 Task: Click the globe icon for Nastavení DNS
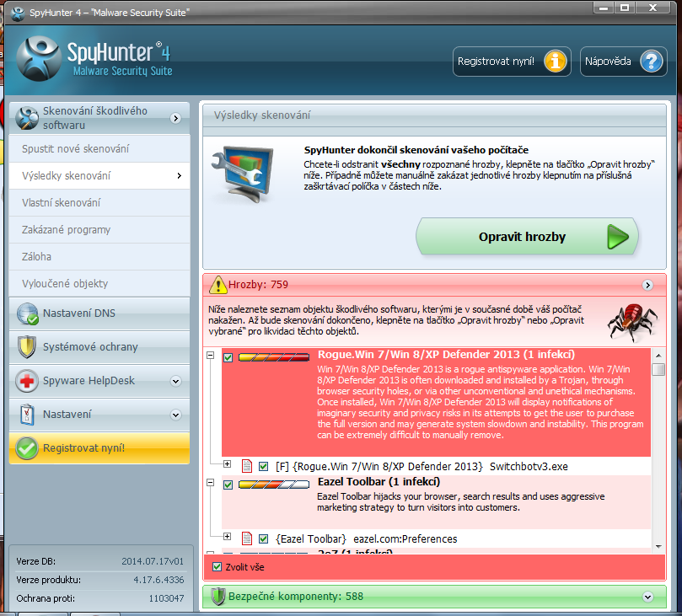[28, 313]
